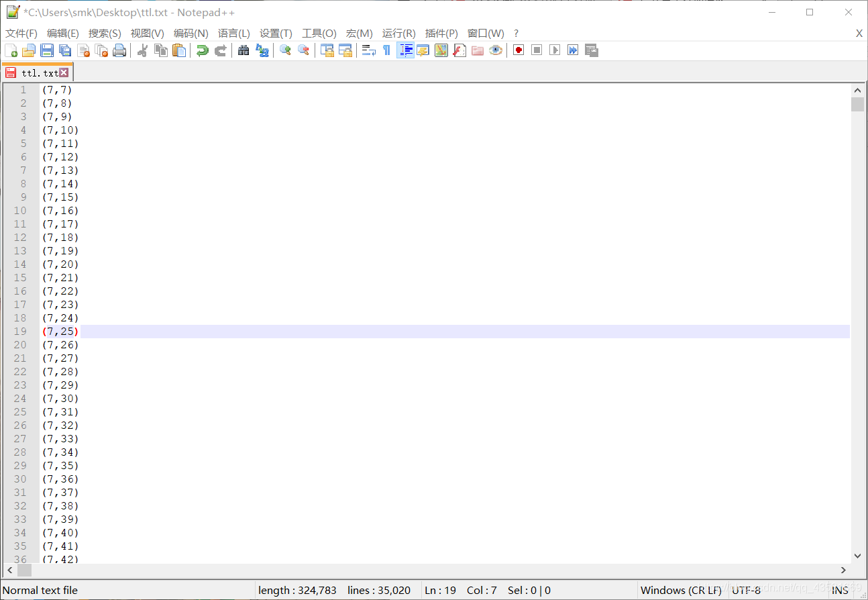Open the Replace dialog icon
Image resolution: width=868 pixels, height=600 pixels.
[x=262, y=50]
